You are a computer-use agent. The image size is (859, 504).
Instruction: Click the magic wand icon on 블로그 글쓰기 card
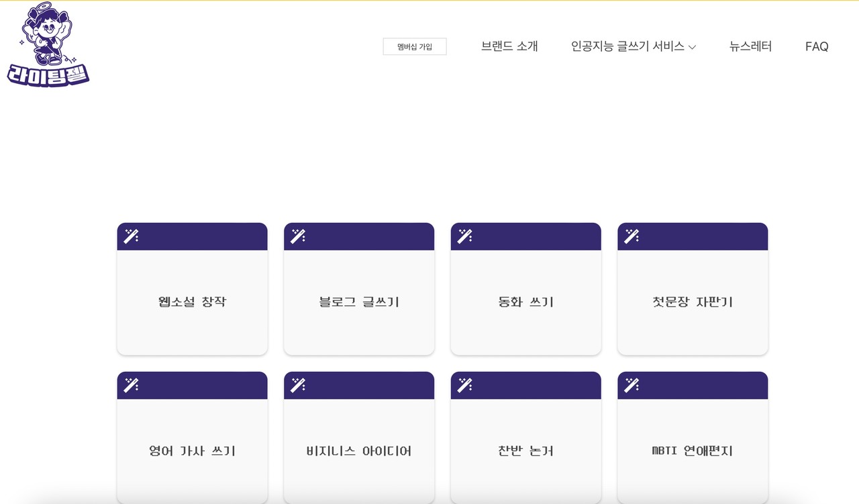[x=298, y=236]
